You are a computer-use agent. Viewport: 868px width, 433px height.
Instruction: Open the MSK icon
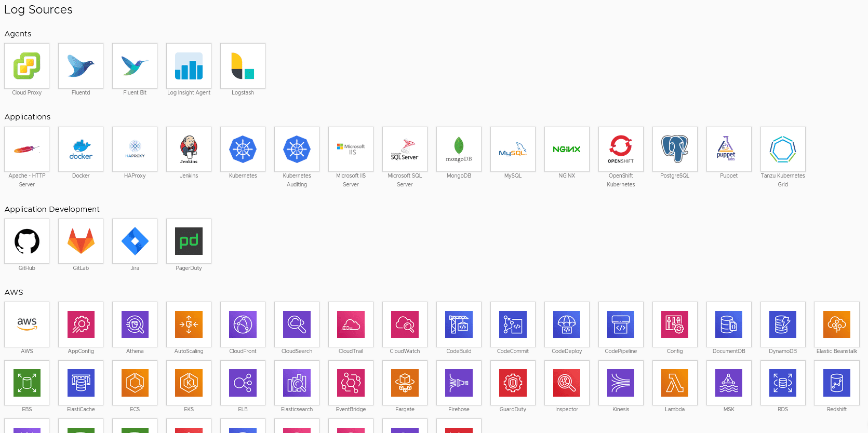[729, 383]
